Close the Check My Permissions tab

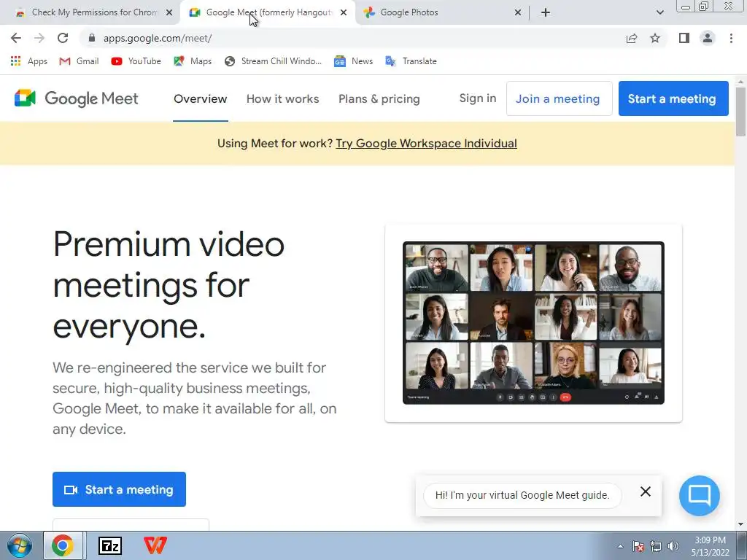point(169,12)
